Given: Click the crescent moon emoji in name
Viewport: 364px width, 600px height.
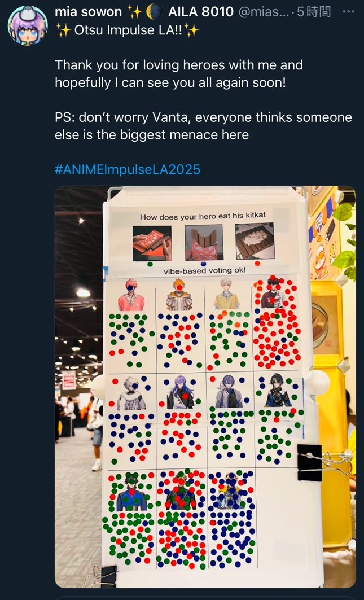Looking at the screenshot, I should click(x=155, y=12).
